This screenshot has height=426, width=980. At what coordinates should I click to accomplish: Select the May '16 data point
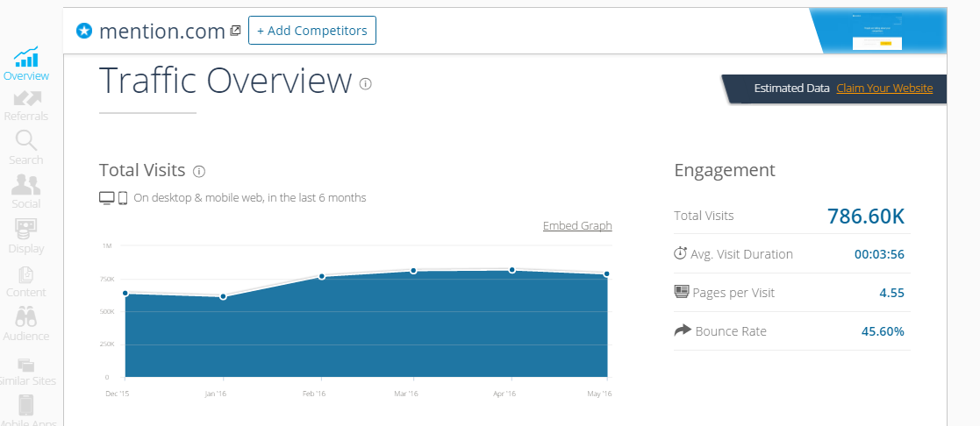click(607, 273)
